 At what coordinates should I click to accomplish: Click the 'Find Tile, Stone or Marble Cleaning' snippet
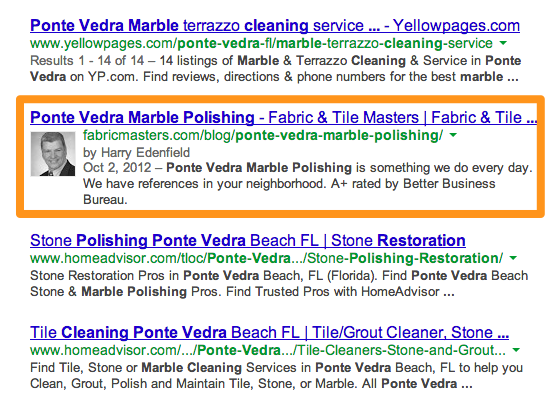click(276, 375)
